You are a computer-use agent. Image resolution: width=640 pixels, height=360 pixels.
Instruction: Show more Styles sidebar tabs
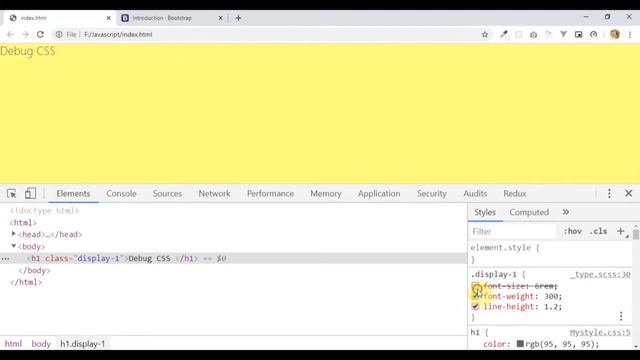pos(565,212)
